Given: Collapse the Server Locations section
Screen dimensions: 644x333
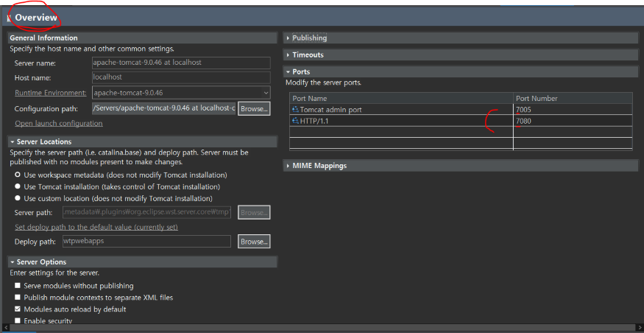Looking at the screenshot, I should [13, 142].
